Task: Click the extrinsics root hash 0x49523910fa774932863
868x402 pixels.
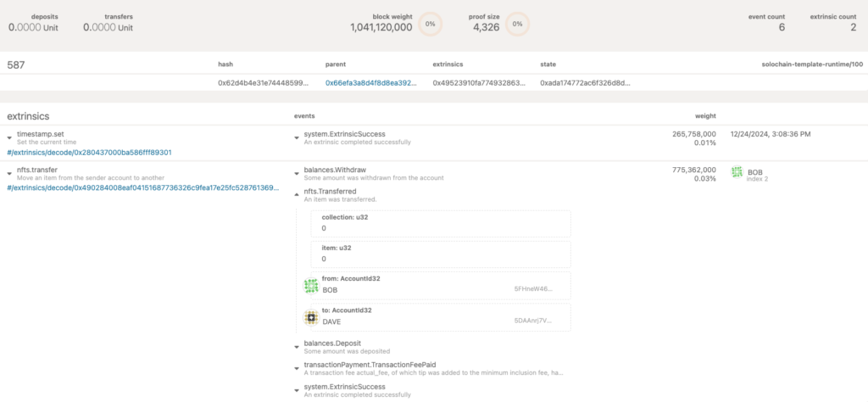Action: [x=478, y=82]
